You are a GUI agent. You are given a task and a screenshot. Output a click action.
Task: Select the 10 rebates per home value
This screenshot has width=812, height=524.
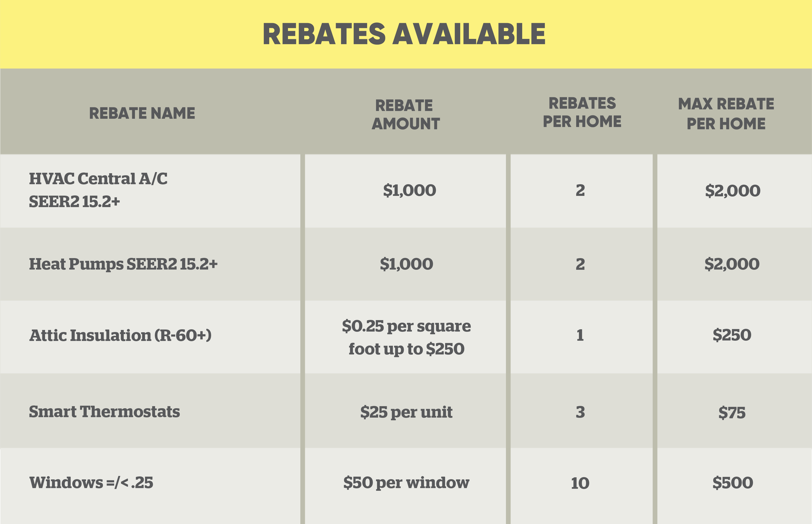pos(580,483)
